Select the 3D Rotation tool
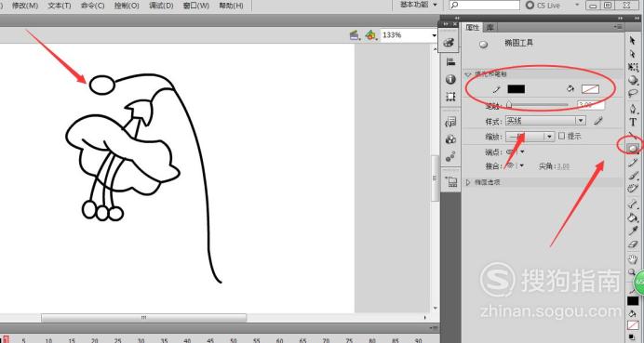This screenshot has height=343, width=644. [x=633, y=80]
